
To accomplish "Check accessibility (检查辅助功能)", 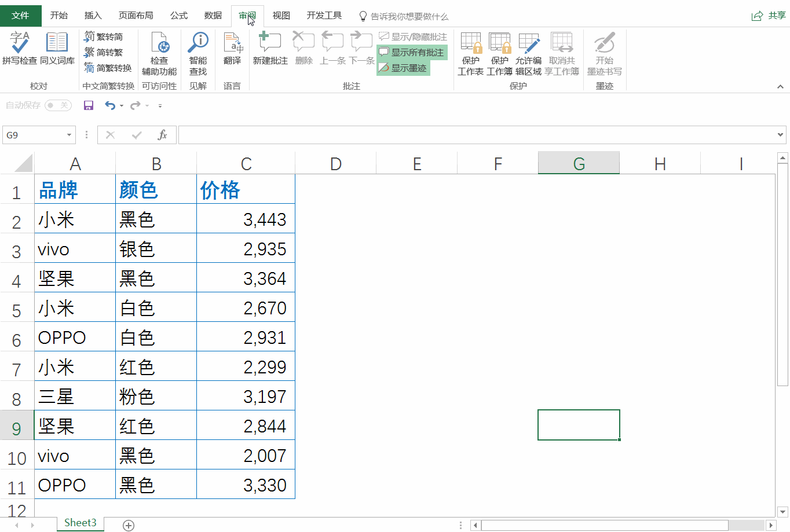I will point(159,54).
